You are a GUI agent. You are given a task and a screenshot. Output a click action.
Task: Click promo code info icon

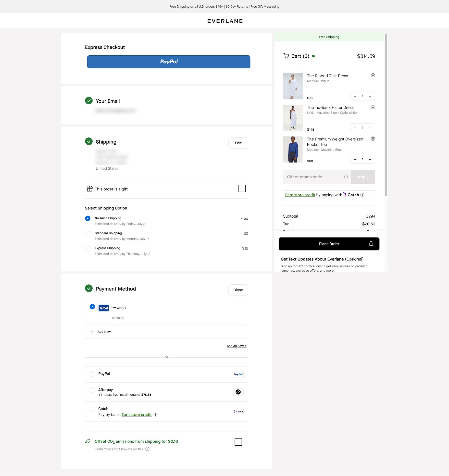click(x=346, y=177)
